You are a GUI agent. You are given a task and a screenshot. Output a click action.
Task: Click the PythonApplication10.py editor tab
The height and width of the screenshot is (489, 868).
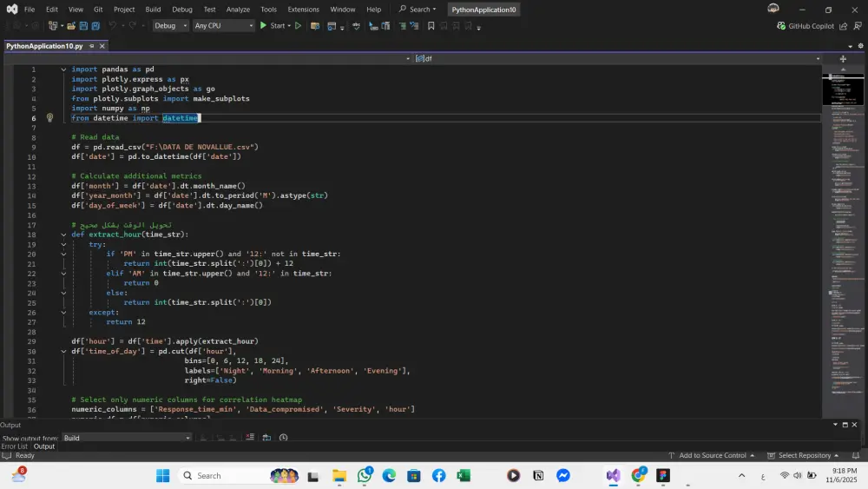(x=44, y=46)
